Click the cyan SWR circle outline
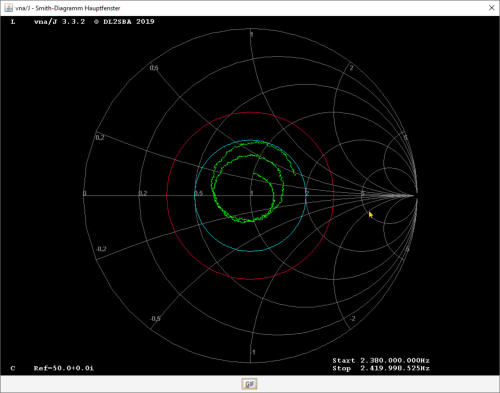Viewport: 500px width, 393px height. click(x=250, y=140)
